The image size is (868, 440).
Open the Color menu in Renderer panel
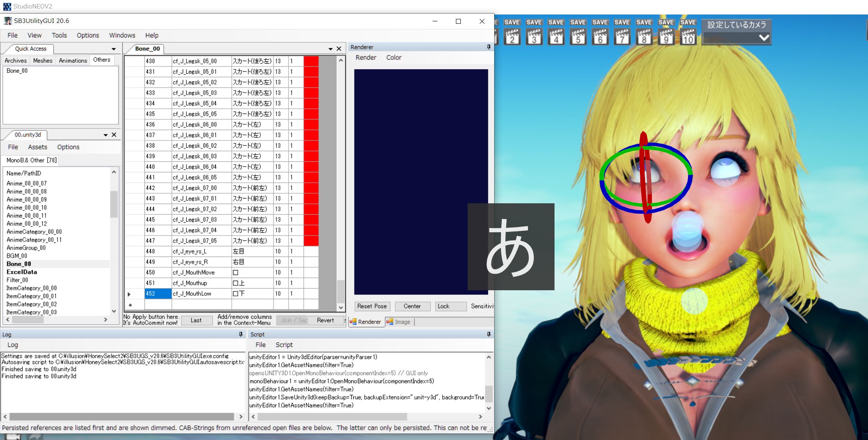point(394,58)
